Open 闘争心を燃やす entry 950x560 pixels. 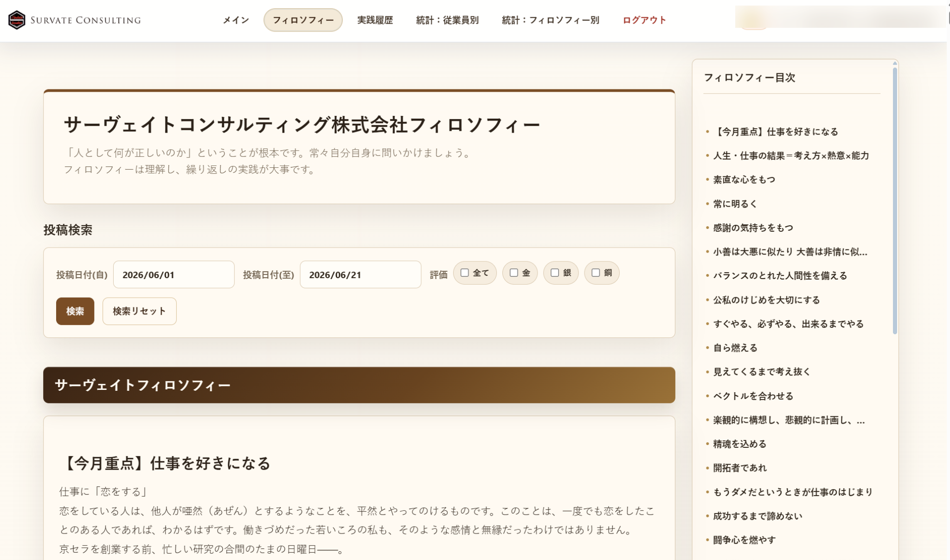[x=744, y=540]
